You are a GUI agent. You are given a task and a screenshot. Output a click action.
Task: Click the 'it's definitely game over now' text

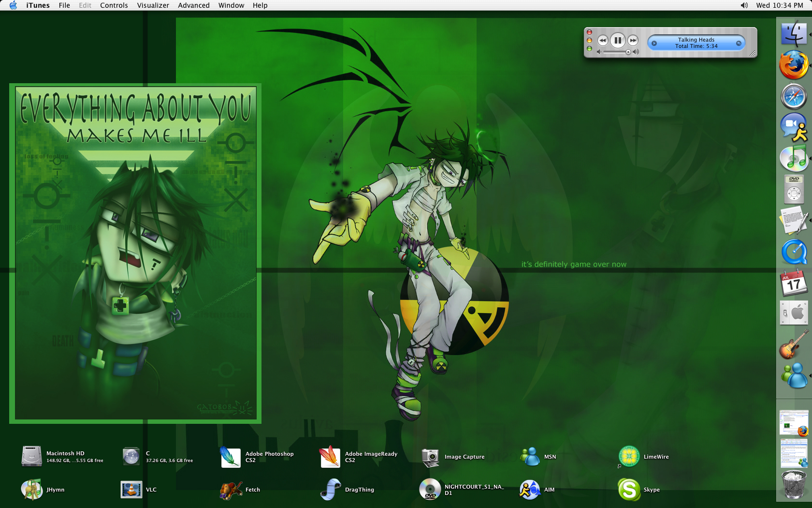[574, 264]
